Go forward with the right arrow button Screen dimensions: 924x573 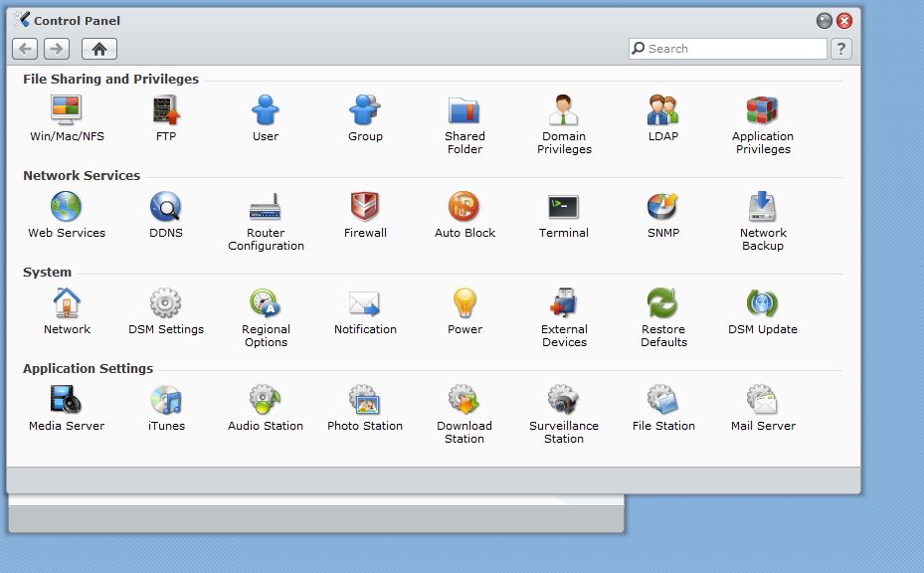coord(57,49)
